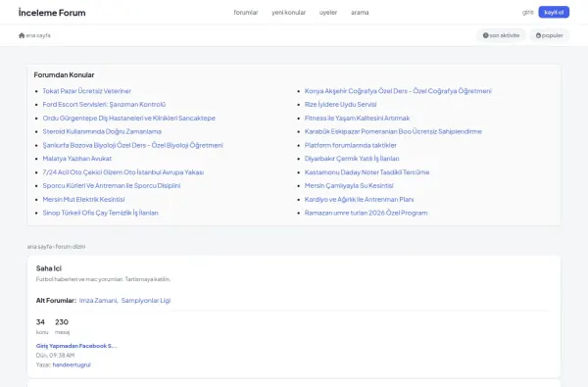Click the ana sayfa breadcrumb in top bar
Viewport: 588px width, 387px height.
[38, 35]
